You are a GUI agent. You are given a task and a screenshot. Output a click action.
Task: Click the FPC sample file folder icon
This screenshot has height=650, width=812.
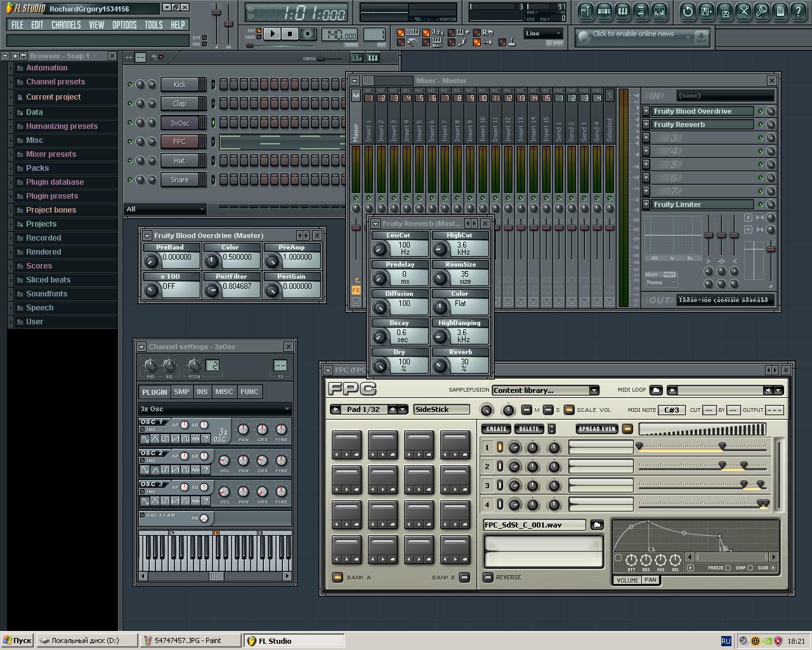[596, 525]
